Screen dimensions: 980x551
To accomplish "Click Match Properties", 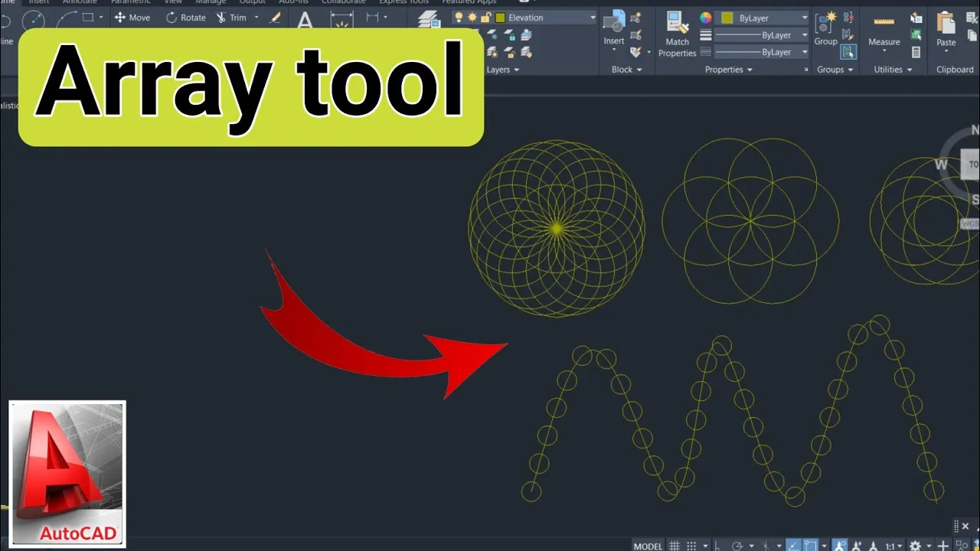I will (x=678, y=34).
